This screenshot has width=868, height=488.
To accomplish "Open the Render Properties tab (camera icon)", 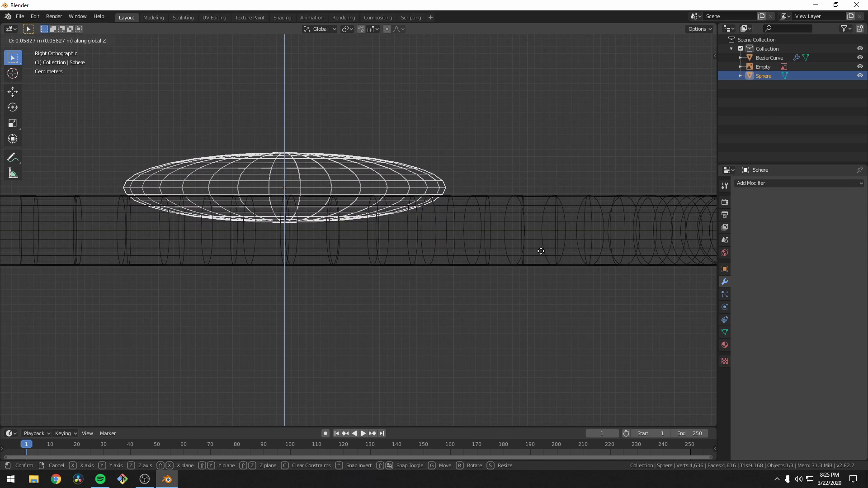I will 724,202.
